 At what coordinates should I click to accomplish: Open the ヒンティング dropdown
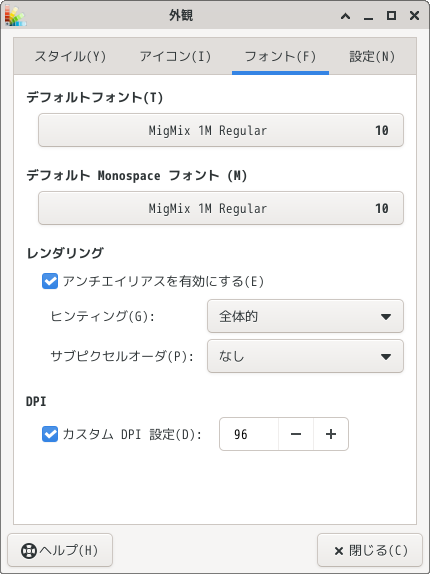tap(305, 316)
